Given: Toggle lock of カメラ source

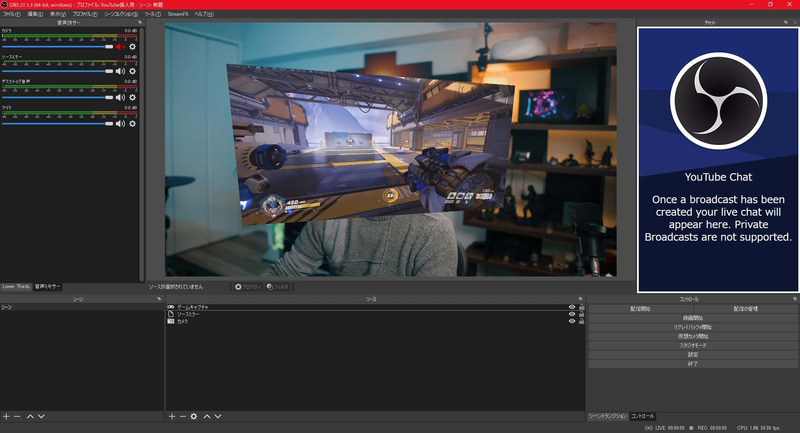Looking at the screenshot, I should (x=581, y=321).
